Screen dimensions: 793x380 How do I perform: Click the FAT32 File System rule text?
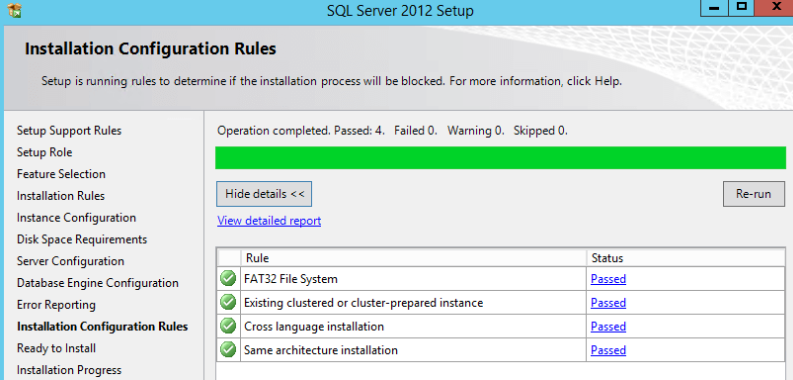tap(291, 279)
